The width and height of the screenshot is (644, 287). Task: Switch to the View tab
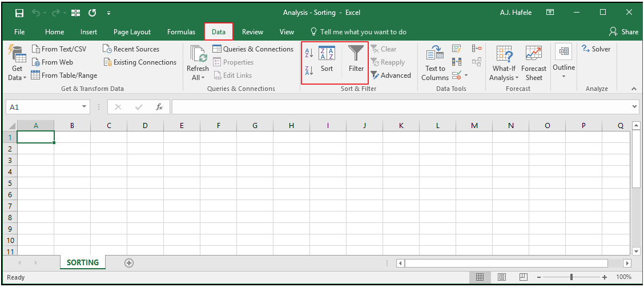click(287, 31)
